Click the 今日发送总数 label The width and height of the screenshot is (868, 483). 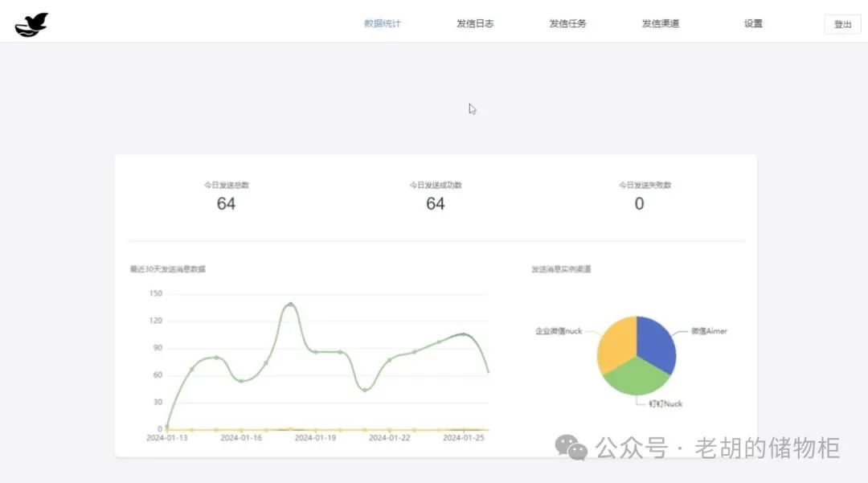coord(227,185)
